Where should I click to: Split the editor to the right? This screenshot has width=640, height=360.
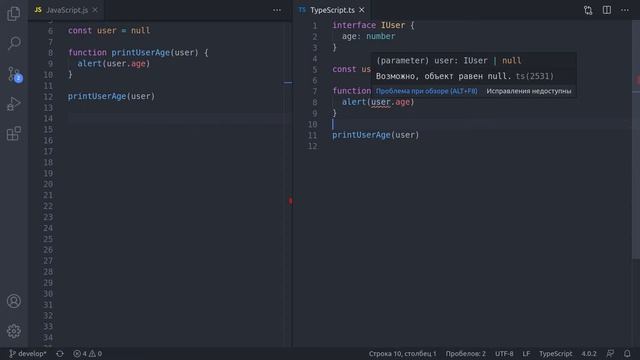(607, 10)
